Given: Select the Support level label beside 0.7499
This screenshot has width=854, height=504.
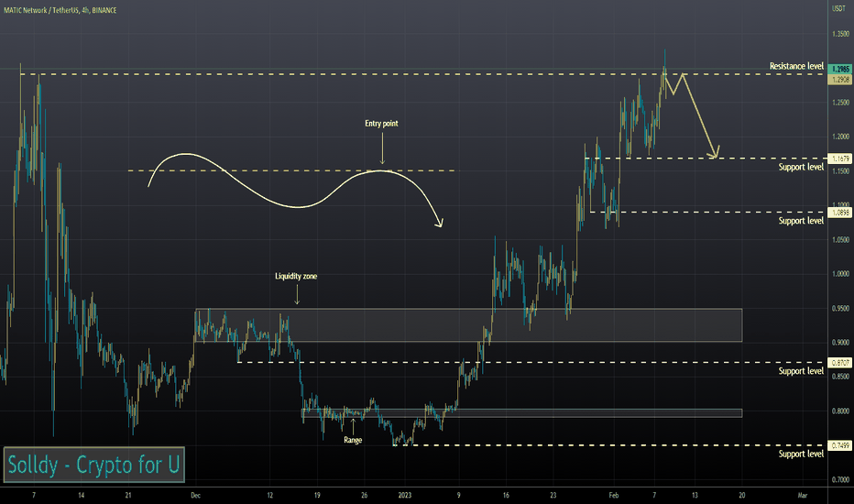Looking at the screenshot, I should click(x=801, y=454).
